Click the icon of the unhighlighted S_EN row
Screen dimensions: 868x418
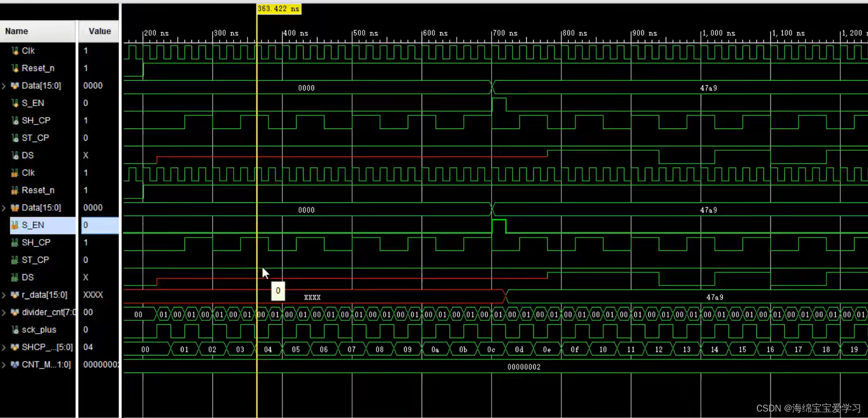[15, 103]
